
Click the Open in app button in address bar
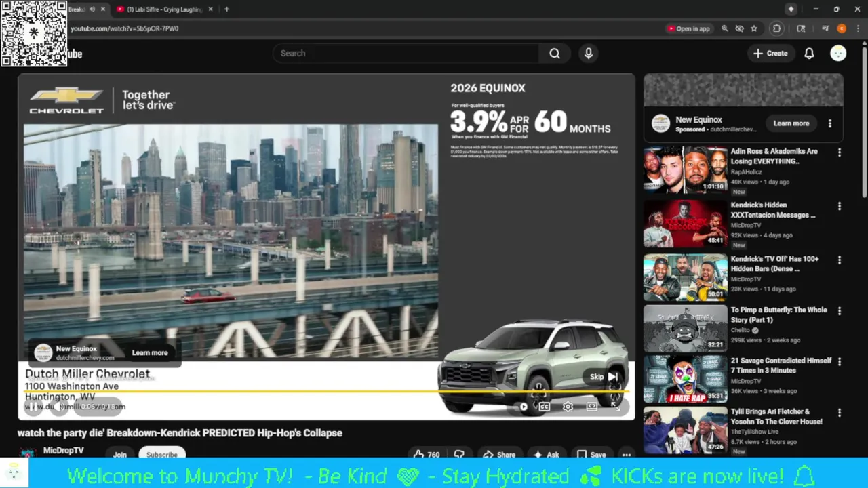[x=689, y=28]
